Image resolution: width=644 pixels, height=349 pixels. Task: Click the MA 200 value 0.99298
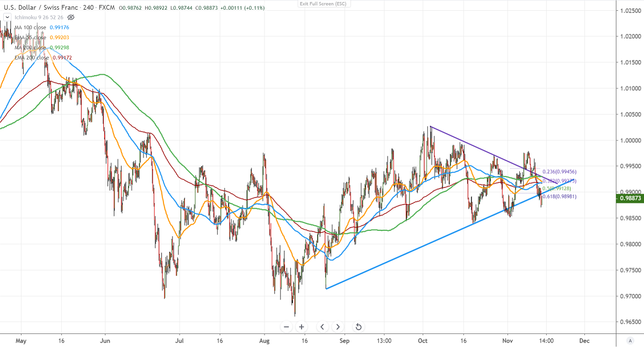tap(60, 48)
